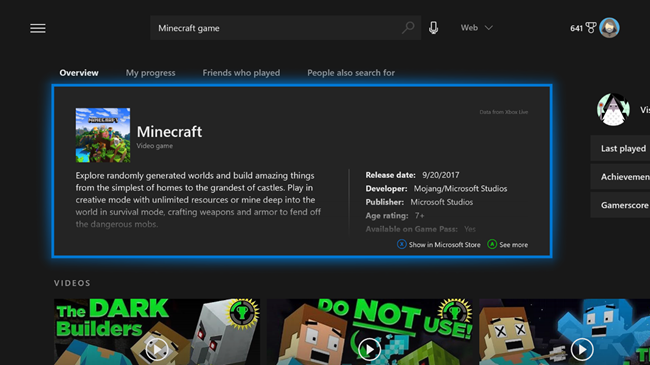Go to People also search for tab
Image resolution: width=650 pixels, height=365 pixels.
click(x=351, y=73)
